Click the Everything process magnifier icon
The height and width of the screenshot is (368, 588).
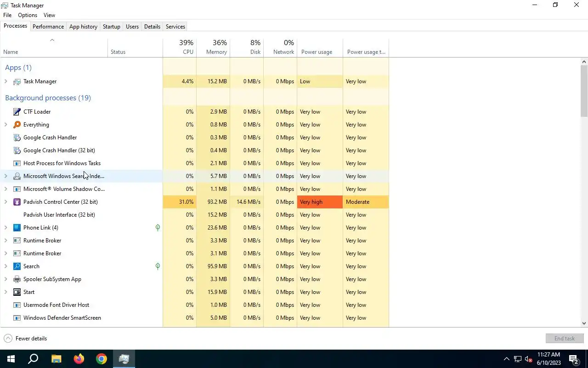pos(17,125)
